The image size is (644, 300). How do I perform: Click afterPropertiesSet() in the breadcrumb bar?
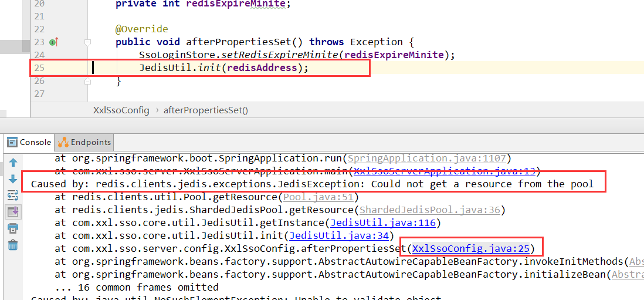(x=206, y=110)
